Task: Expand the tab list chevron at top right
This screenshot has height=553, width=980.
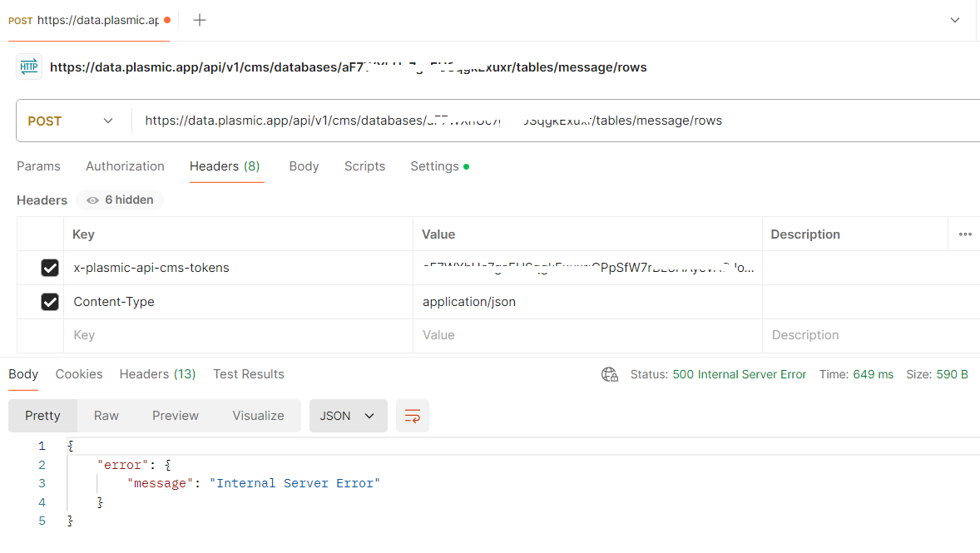Action: point(955,20)
